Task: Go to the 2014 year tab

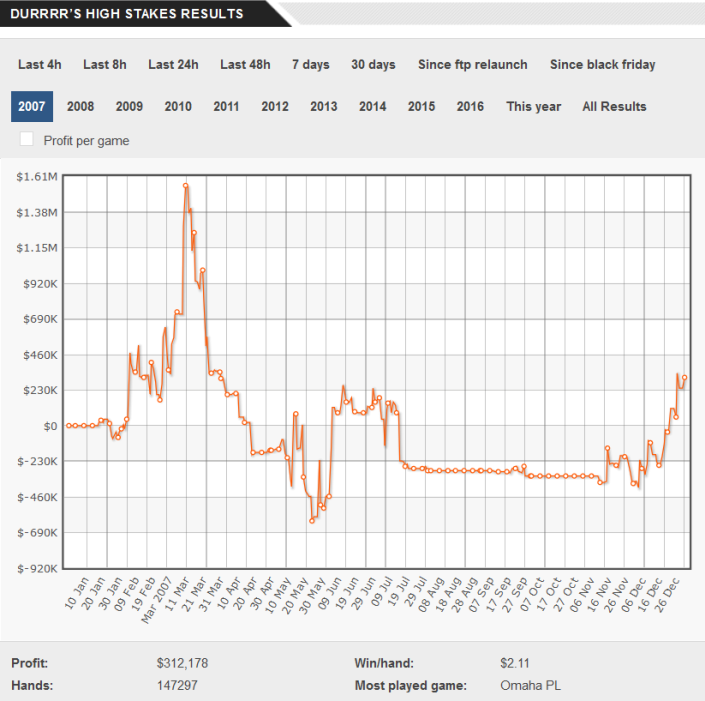Action: tap(372, 106)
